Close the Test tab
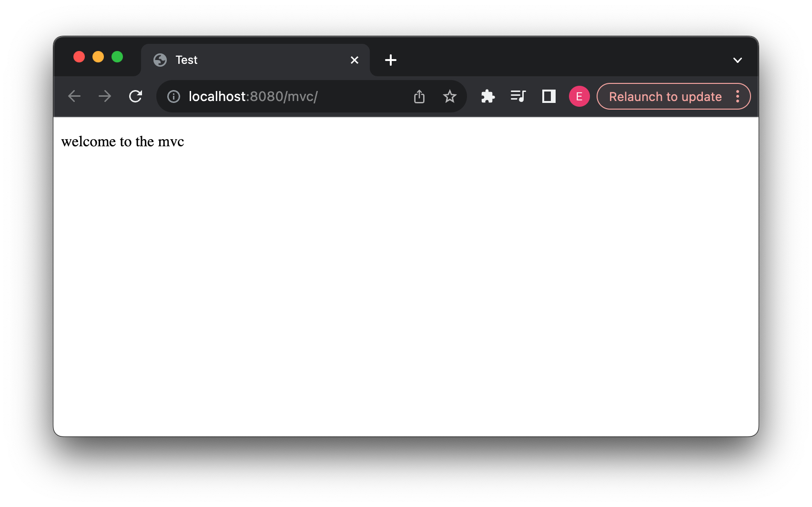Viewport: 812px width, 507px height. point(354,60)
